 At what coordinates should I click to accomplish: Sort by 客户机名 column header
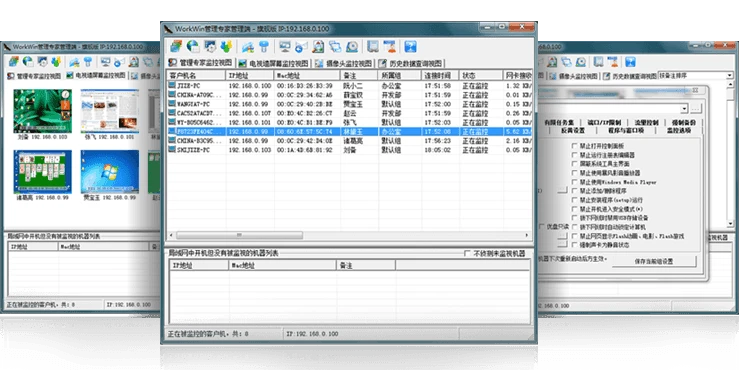[x=196, y=75]
